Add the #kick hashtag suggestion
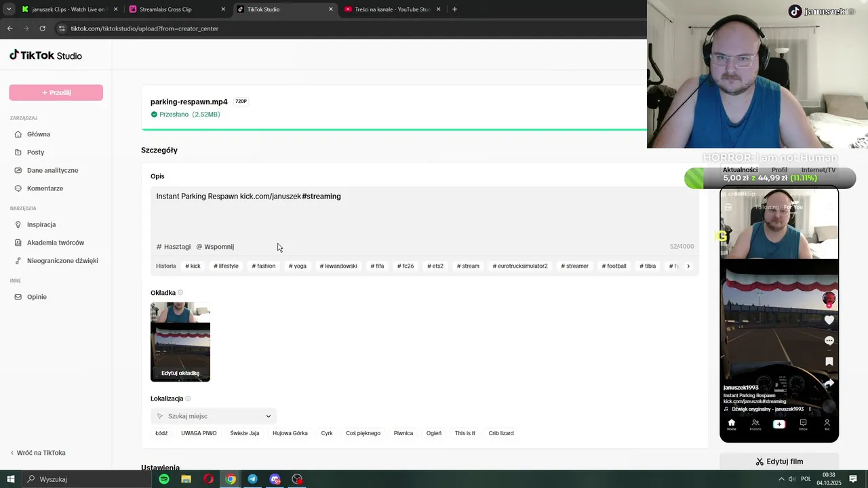 (x=193, y=266)
